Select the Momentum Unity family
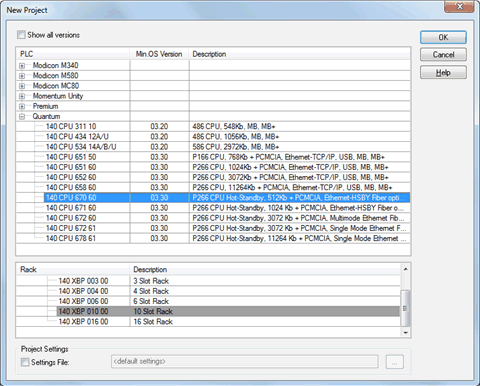Viewport: 480px width, 386px height. pyautogui.click(x=58, y=96)
